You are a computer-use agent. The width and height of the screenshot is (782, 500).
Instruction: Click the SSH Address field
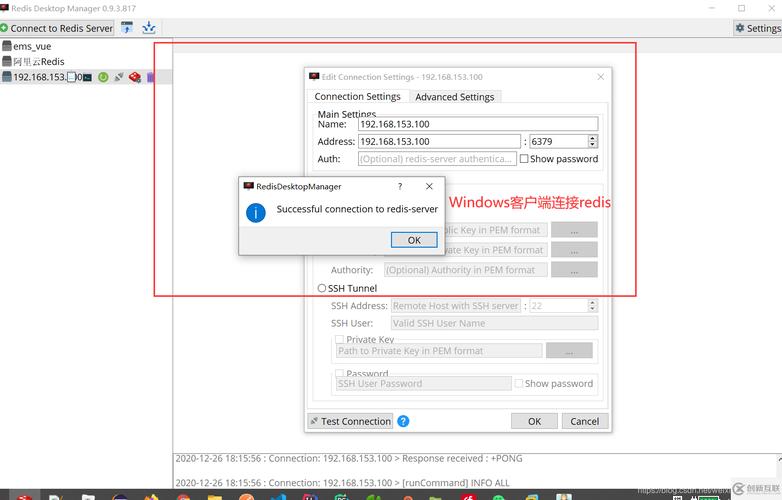point(456,306)
